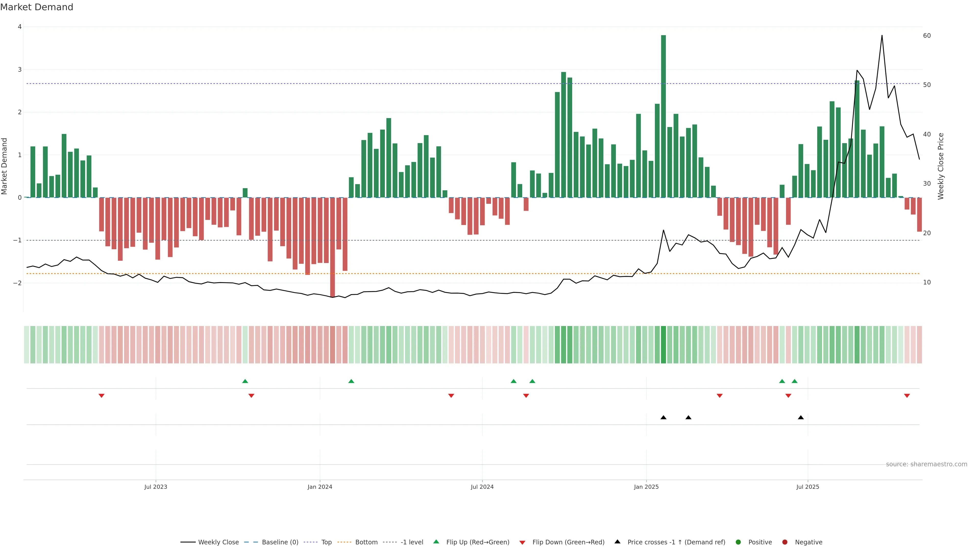Click the Weekly Close legend line sample
The width and height of the screenshot is (980, 551).
[x=188, y=542]
